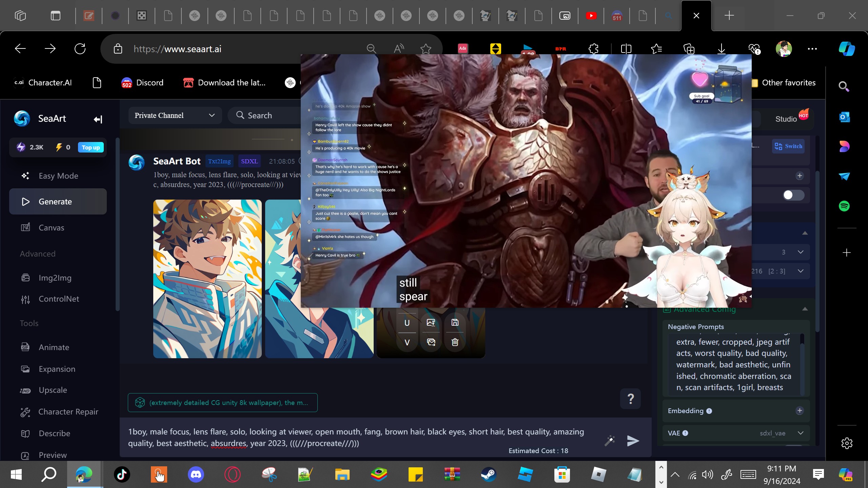This screenshot has height=488, width=868.
Task: Click the Negative Prompts text area
Action: point(734,364)
